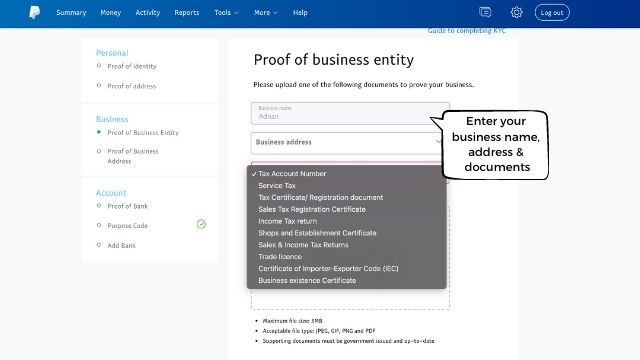Open the Tools menu dropdown
Viewport: 640px width, 360px height.
pyautogui.click(x=226, y=13)
